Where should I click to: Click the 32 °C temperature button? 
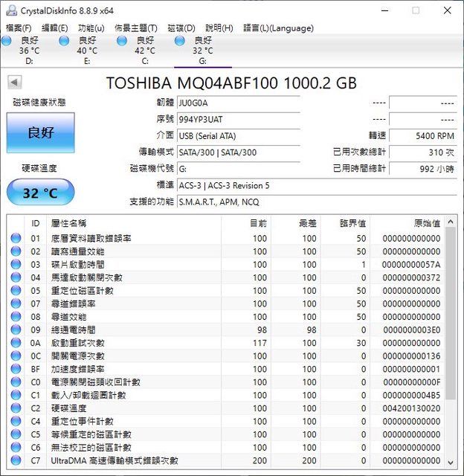pyautogui.click(x=41, y=193)
